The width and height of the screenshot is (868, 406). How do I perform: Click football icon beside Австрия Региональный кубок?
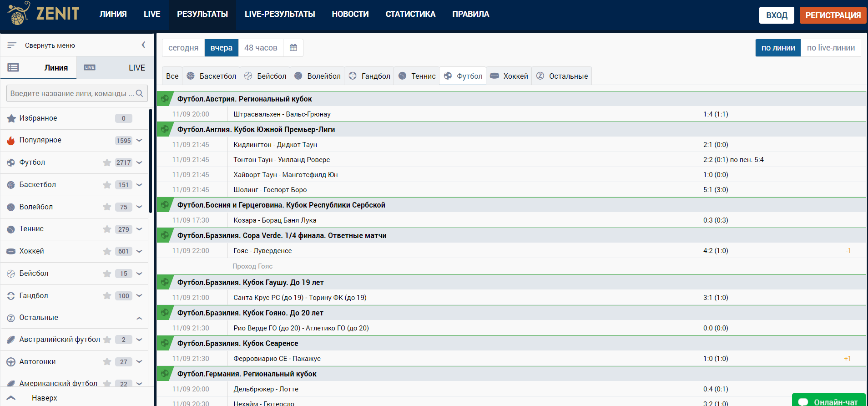(165, 99)
